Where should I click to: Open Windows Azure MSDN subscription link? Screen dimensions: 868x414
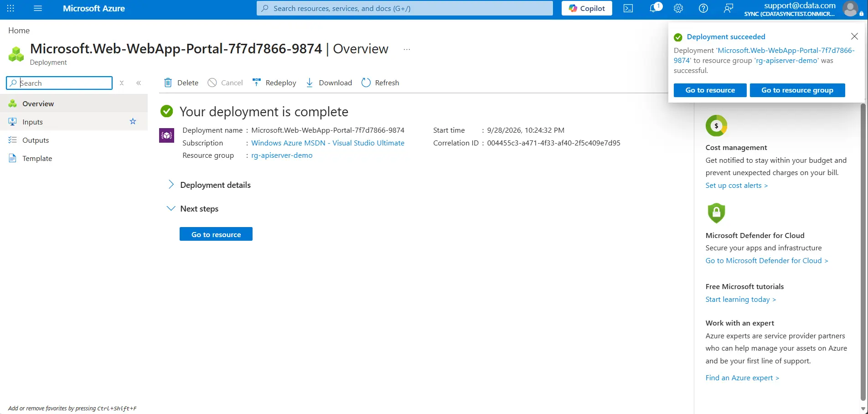[x=328, y=143]
